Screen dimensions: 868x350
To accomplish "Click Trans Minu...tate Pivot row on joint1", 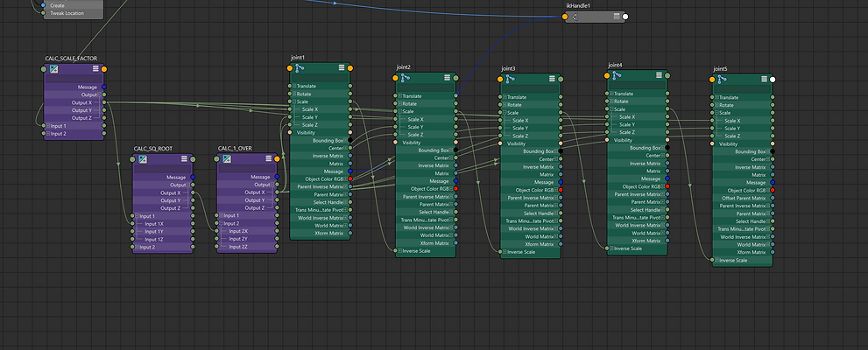I will (x=320, y=210).
